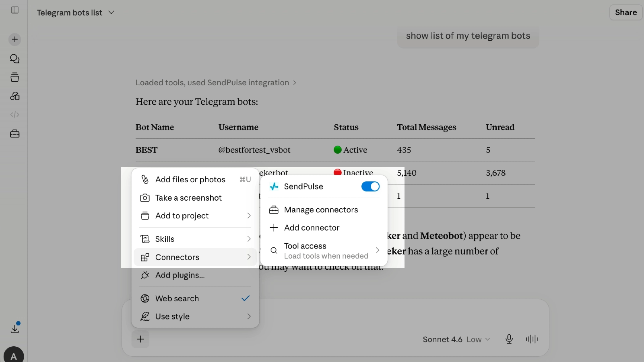Expand the Loaded tools SendPulse integration details
The image size is (644, 362).
tap(216, 82)
